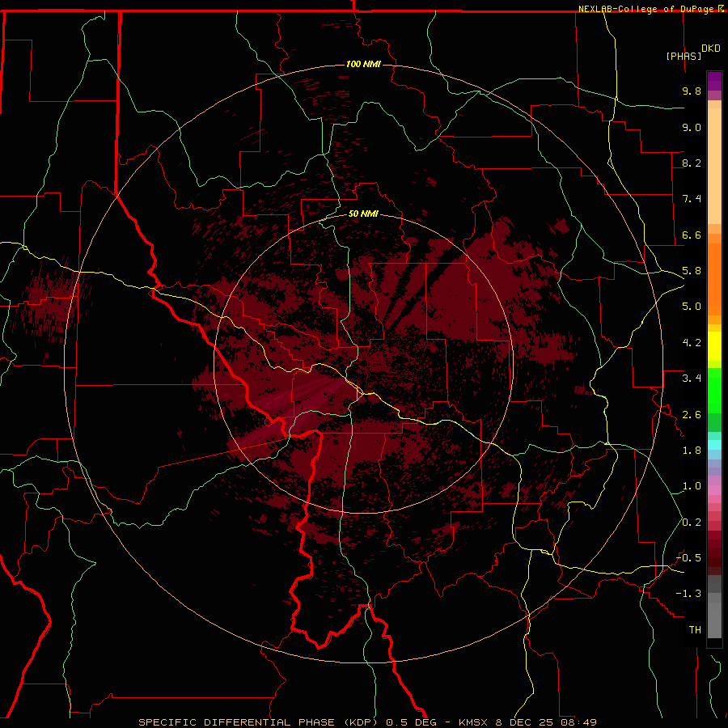Click the 7.4 scale value

[x=692, y=199]
